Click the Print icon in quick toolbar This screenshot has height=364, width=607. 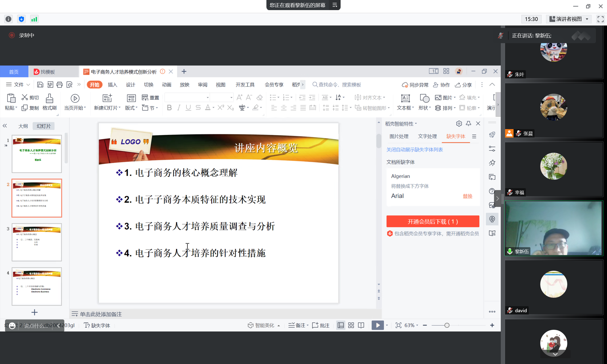(59, 85)
